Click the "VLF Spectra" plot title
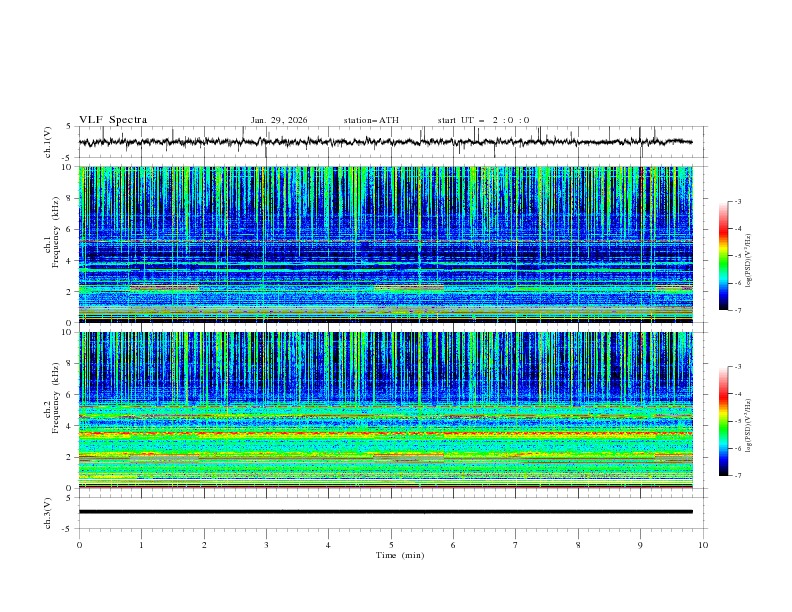 click(113, 120)
